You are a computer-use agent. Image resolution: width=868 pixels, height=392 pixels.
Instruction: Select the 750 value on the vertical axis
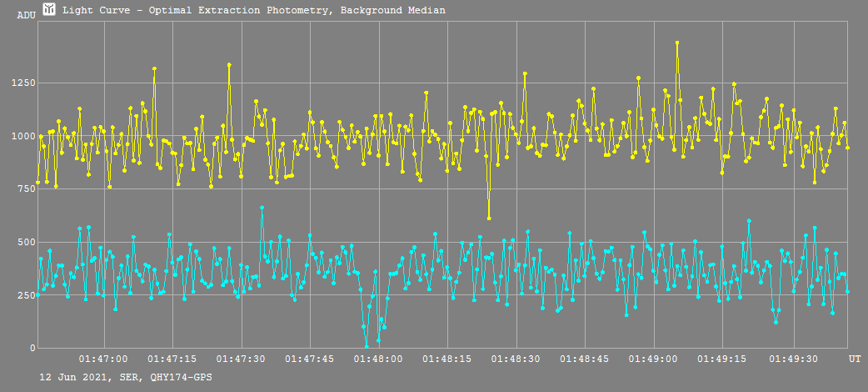(x=25, y=189)
